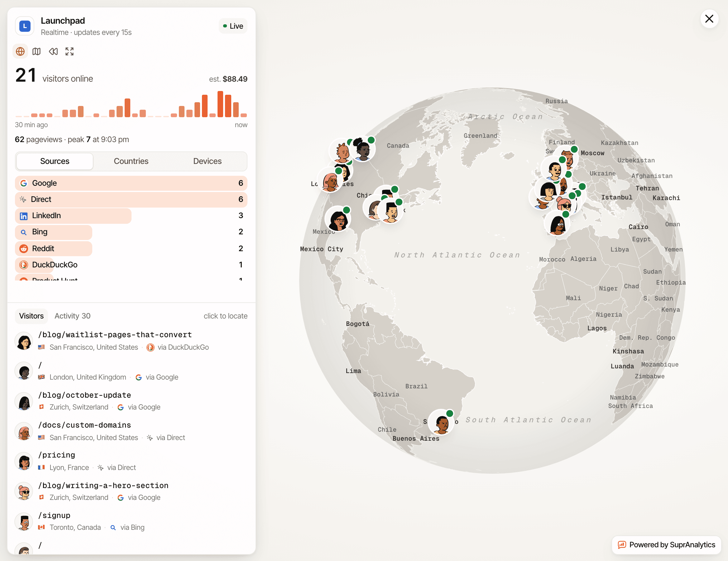Open the Sources tab
The width and height of the screenshot is (728, 561).
55,161
